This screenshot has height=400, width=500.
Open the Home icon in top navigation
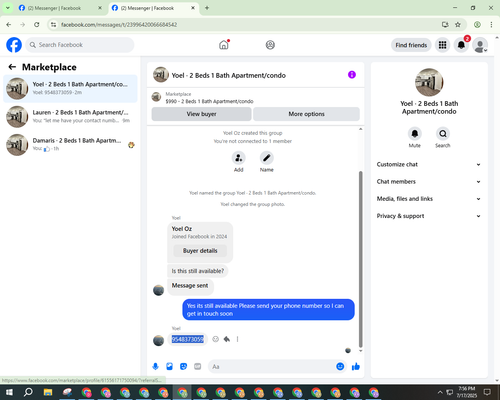pos(224,45)
